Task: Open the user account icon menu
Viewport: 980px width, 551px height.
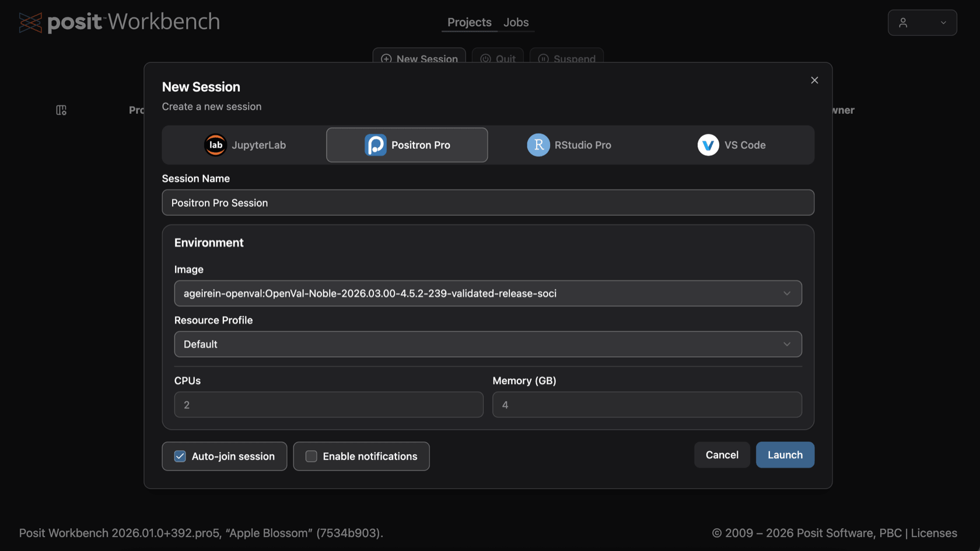Action: point(903,23)
